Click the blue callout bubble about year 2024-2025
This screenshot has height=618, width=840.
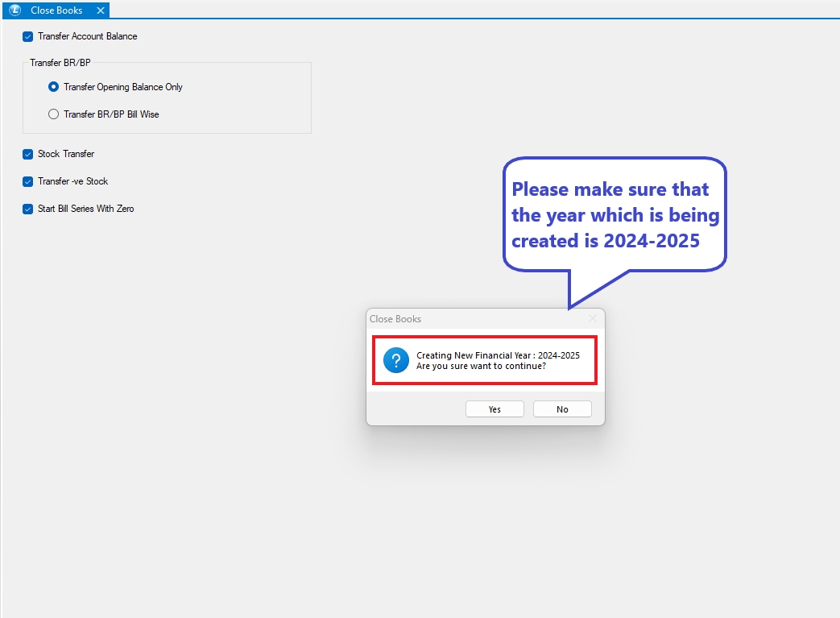614,214
